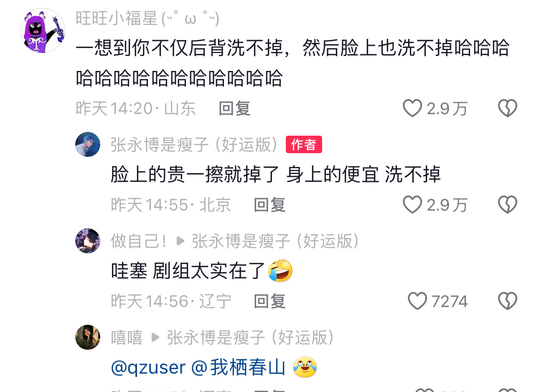Open the @我栖春山 mention
The width and height of the screenshot is (539, 392).
click(x=239, y=368)
